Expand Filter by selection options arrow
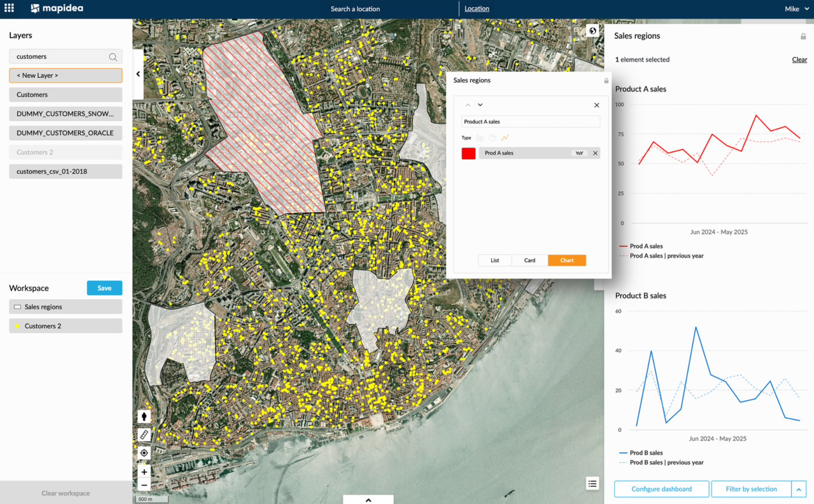 pyautogui.click(x=799, y=489)
